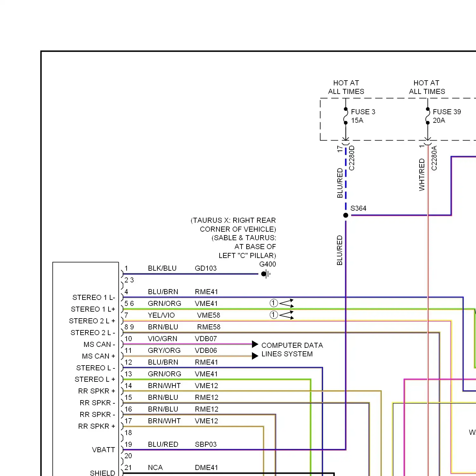
Task: Select the 15A fuse rating
Action: click(357, 120)
